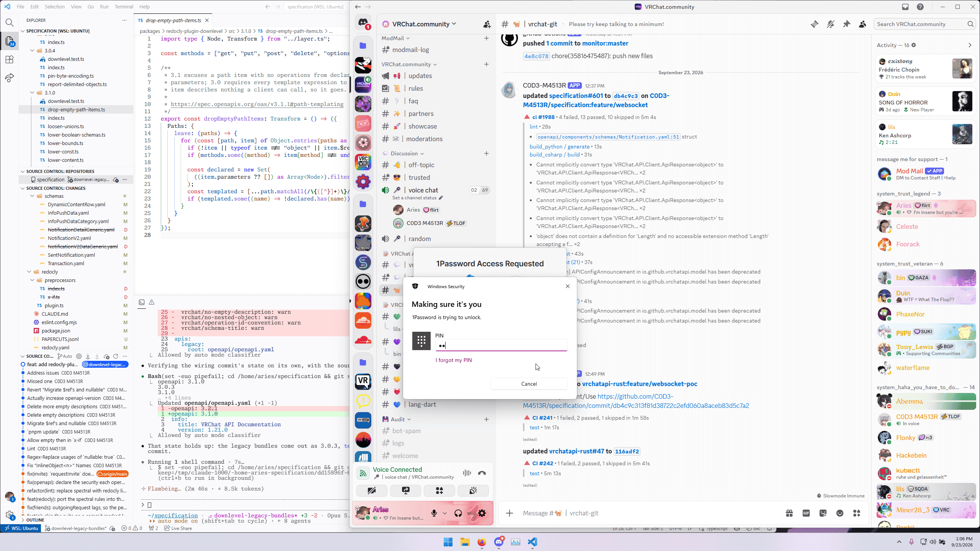The width and height of the screenshot is (980, 551).
Task: Deafen audio with the headphones button
Action: coord(458,513)
